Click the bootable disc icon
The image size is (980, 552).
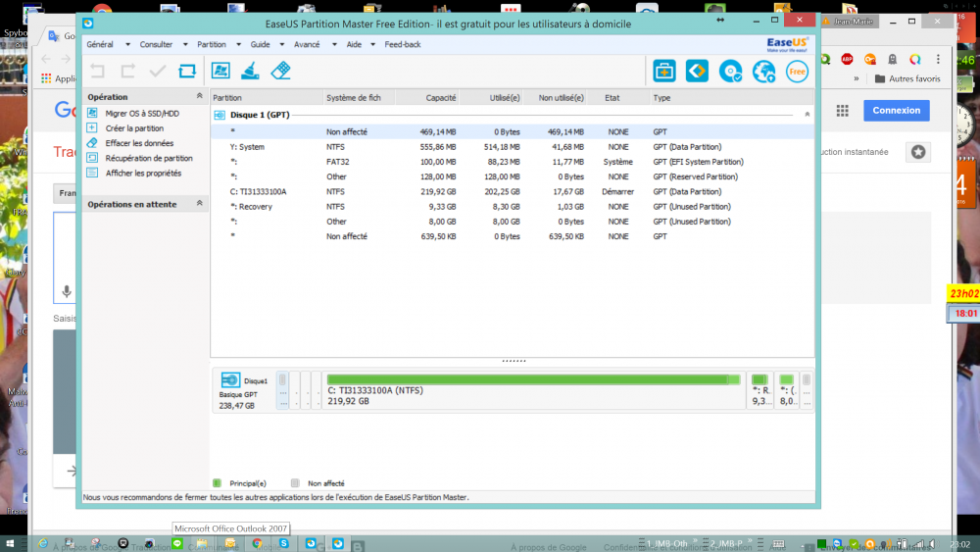tap(730, 71)
